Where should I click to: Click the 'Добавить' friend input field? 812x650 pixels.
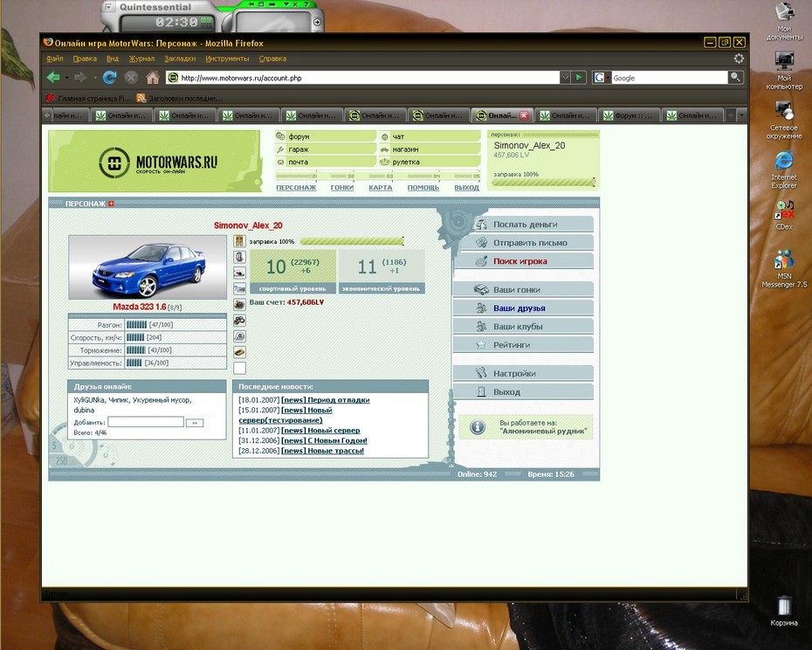146,423
